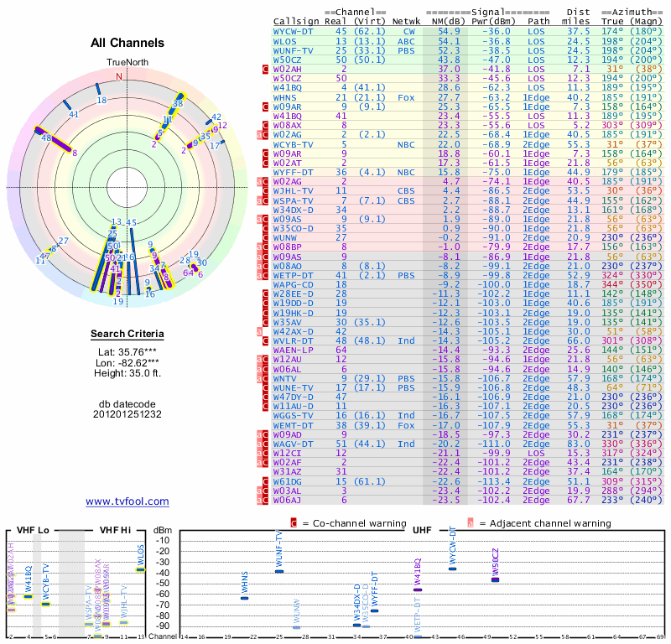
Task: Click WYCW-DT marker in UHF chart
Action: tap(452, 569)
